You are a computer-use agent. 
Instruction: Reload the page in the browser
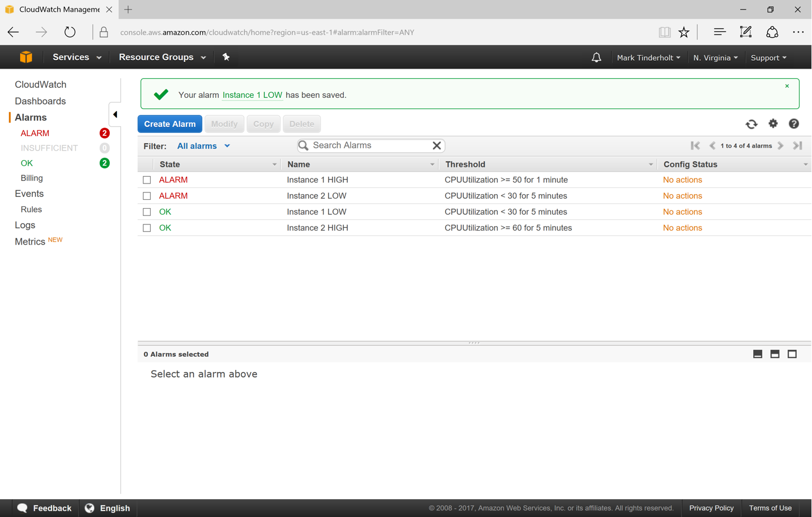(70, 32)
